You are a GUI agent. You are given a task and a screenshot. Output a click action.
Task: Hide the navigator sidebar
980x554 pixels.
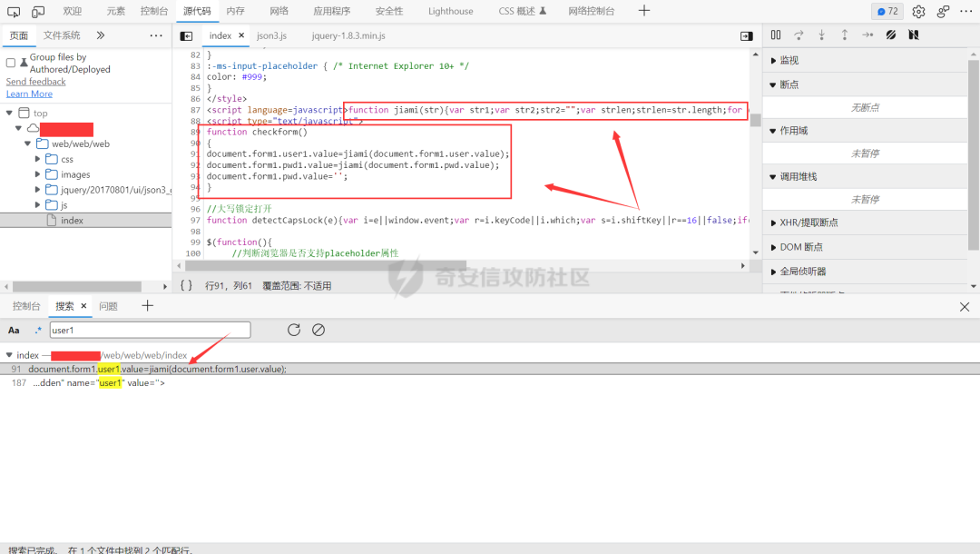click(x=186, y=36)
